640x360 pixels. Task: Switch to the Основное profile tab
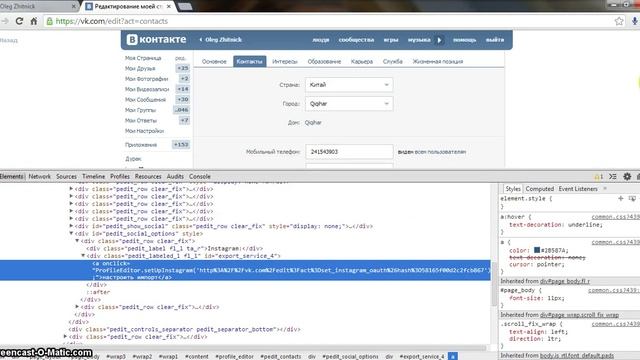214,61
